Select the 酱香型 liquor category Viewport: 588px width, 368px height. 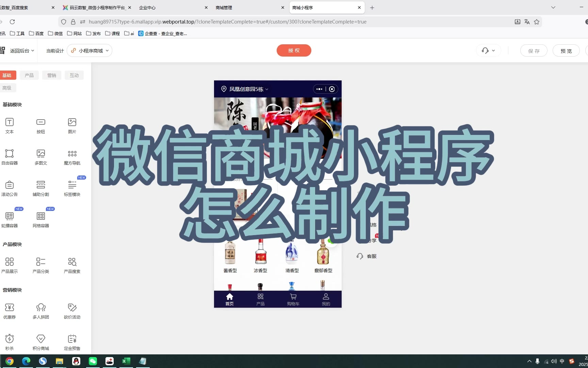coord(230,256)
